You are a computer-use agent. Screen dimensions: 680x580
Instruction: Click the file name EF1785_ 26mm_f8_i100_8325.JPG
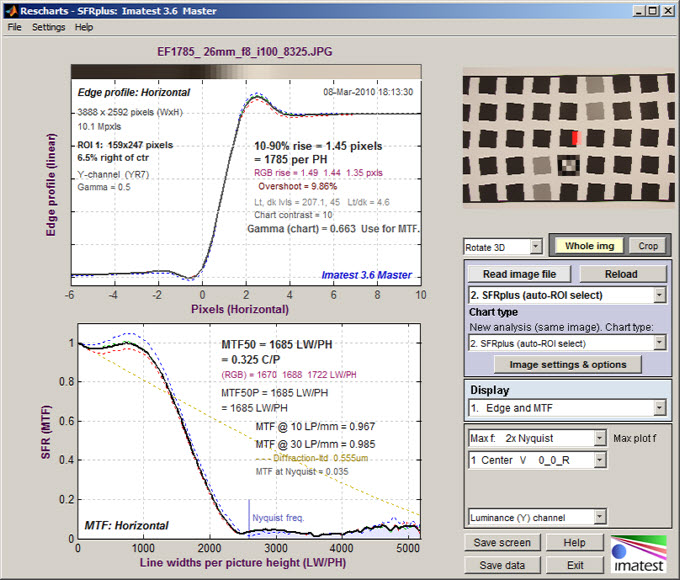pos(245,52)
